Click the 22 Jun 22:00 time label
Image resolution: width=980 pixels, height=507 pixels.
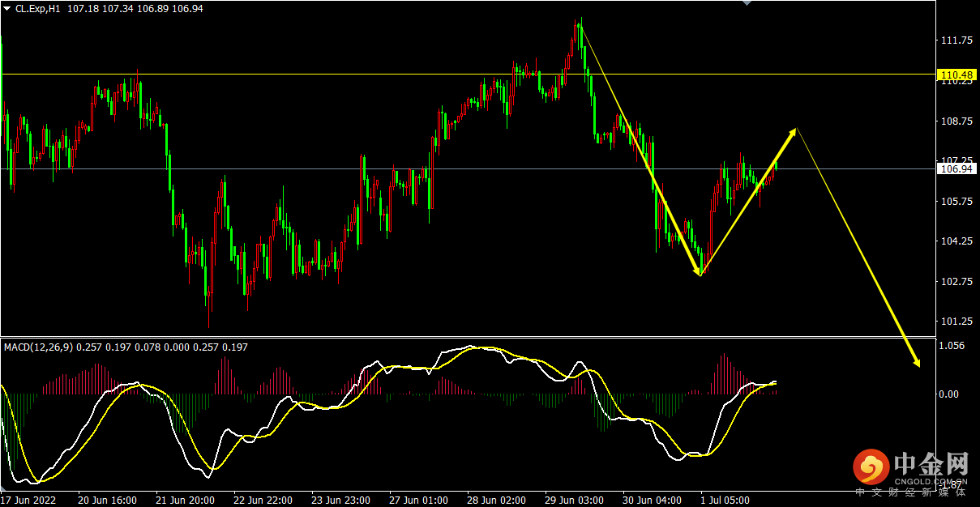263,500
